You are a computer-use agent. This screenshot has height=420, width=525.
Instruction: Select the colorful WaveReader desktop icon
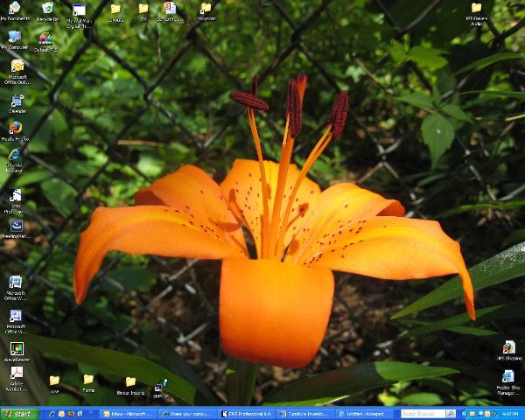point(17,352)
